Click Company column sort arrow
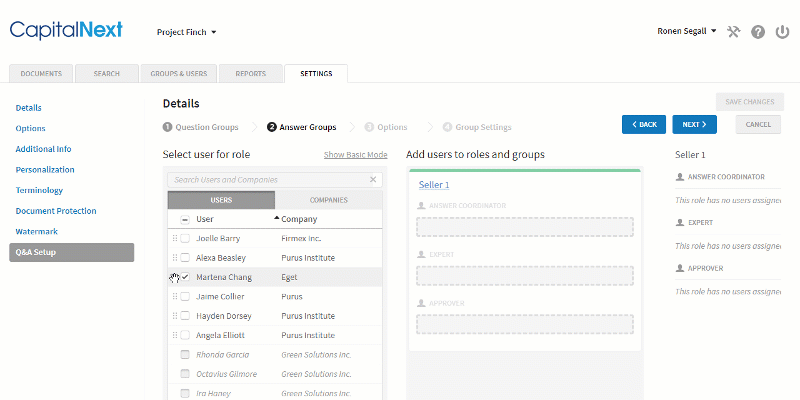Image resolution: width=800 pixels, height=400 pixels. pyautogui.click(x=277, y=218)
